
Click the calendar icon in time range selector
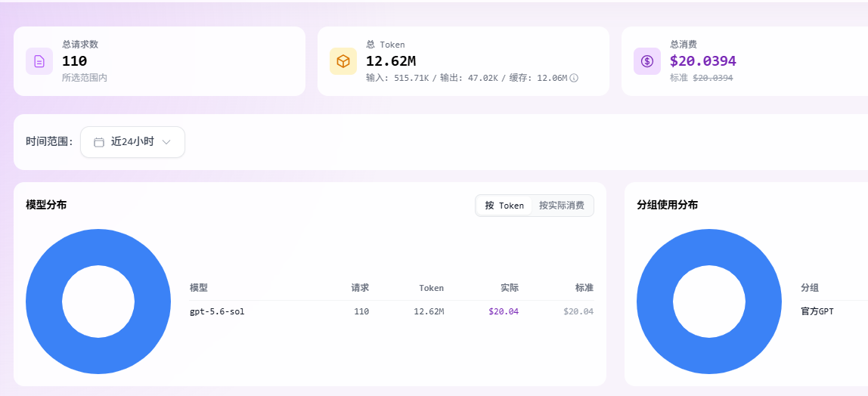coord(99,142)
